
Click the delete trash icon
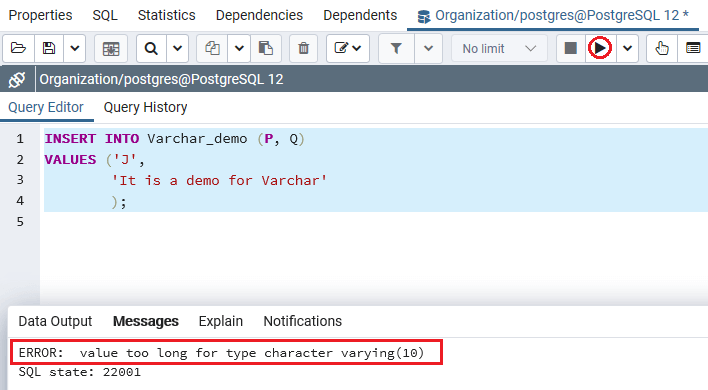[x=303, y=48]
